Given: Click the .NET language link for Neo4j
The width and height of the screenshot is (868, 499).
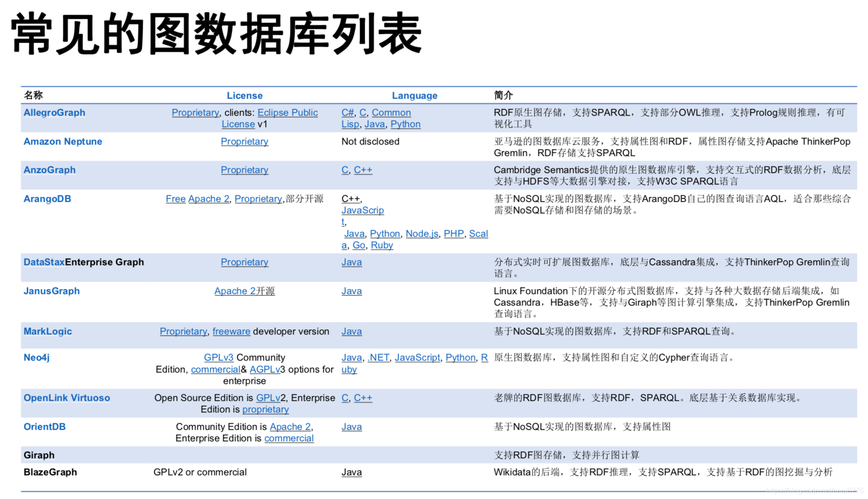Looking at the screenshot, I should [378, 357].
